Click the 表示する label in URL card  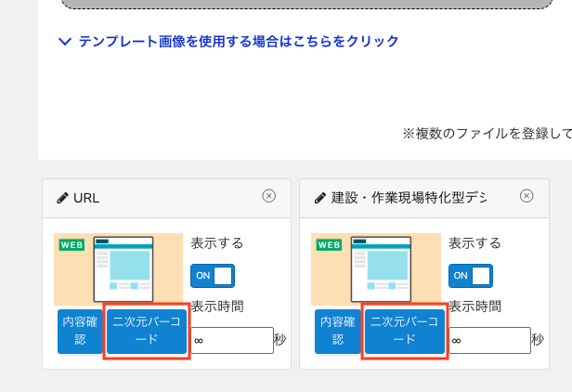point(217,243)
